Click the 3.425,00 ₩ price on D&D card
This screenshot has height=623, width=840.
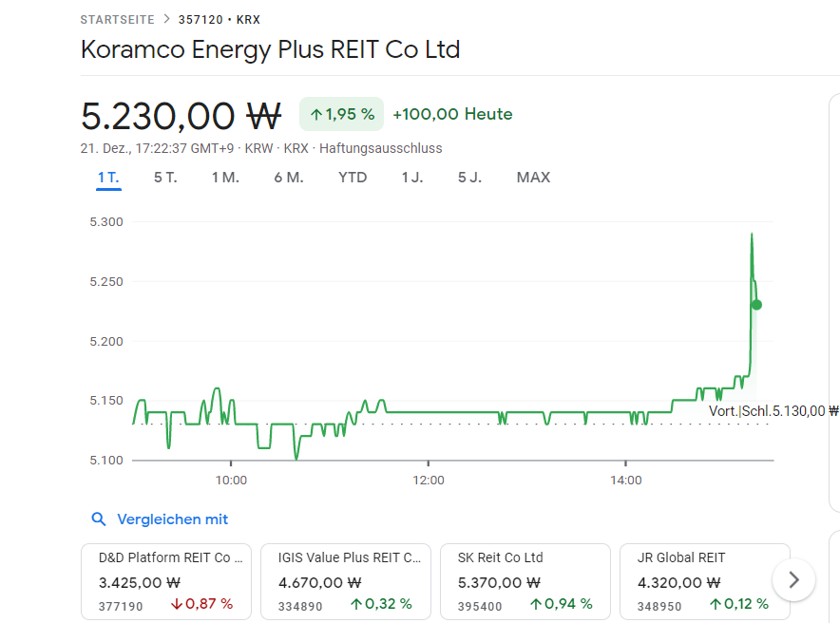[x=140, y=582]
